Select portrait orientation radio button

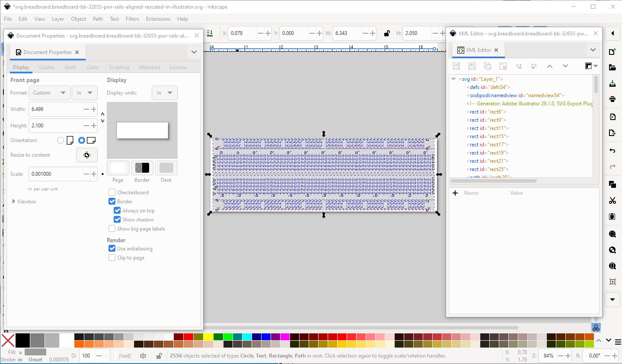[x=61, y=140]
